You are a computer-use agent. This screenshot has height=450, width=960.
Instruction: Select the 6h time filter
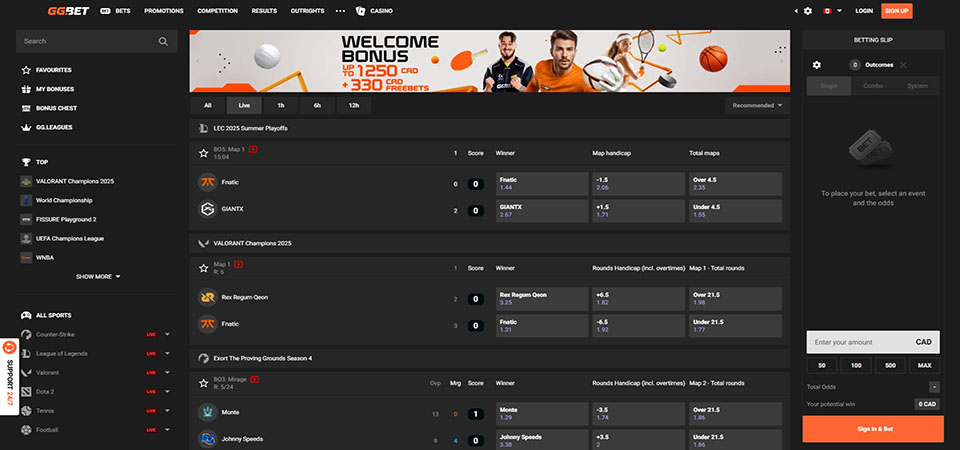317,105
